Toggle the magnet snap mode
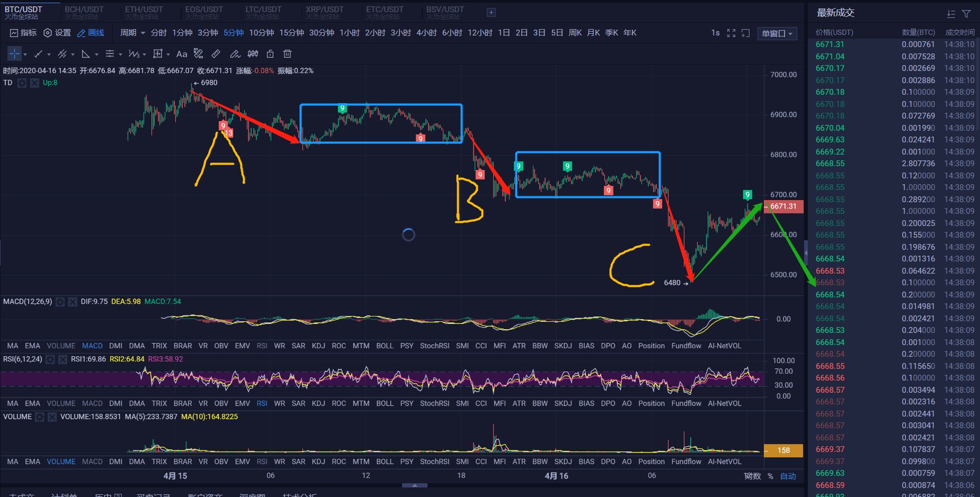Viewport: 980px width, 497px height. click(x=253, y=53)
